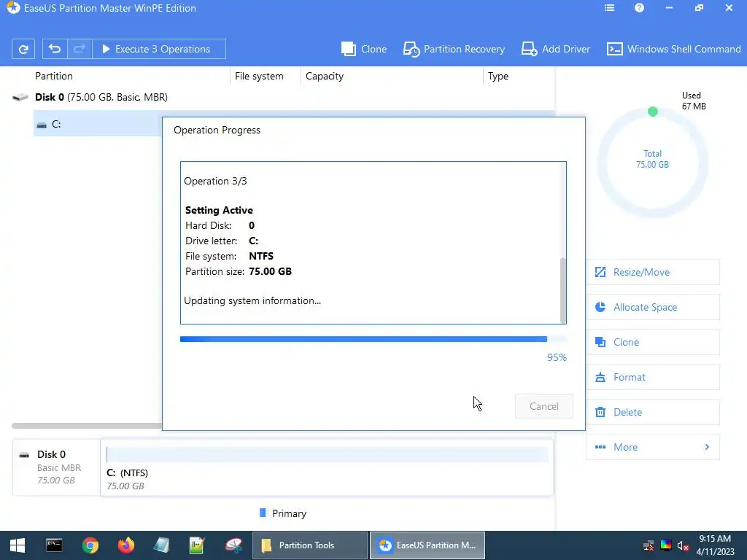Click the green used-space dot on the ring

tap(653, 112)
